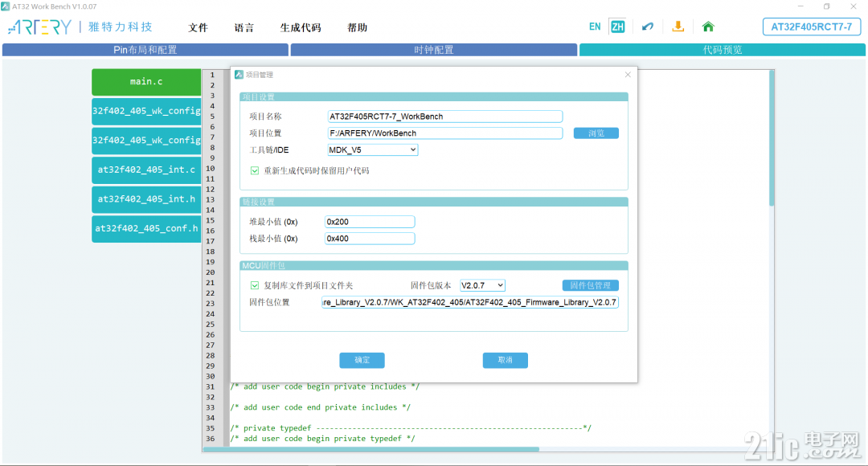868x466 pixels.
Task: Click the AT32F405RCT7-7 chip button
Action: click(812, 27)
